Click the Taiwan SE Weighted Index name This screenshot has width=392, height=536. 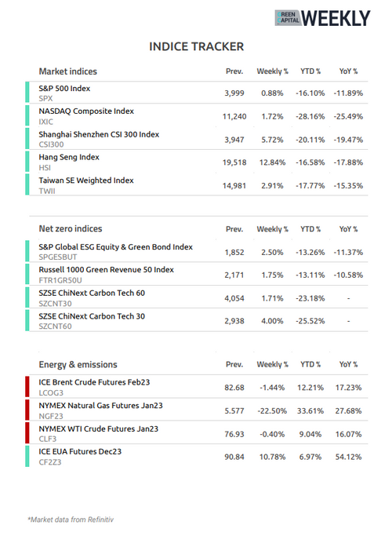coord(86,180)
